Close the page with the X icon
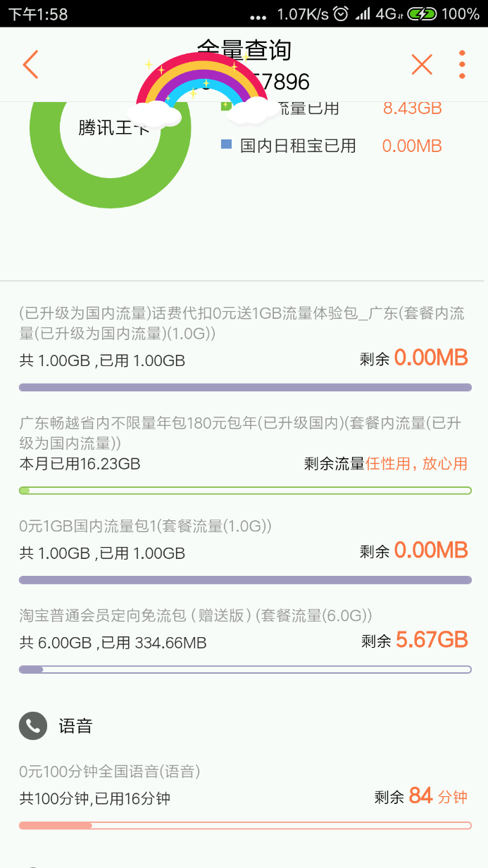 point(421,65)
